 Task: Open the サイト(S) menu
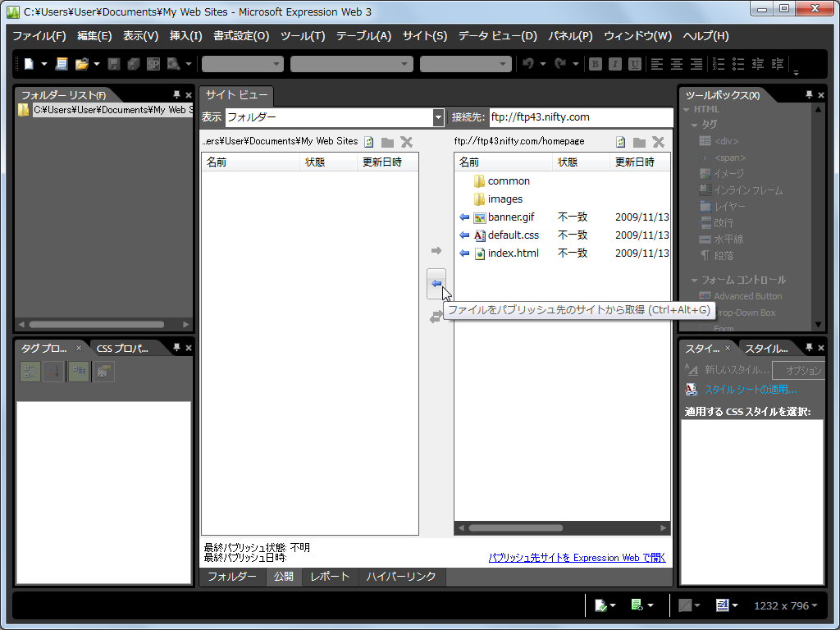tap(425, 36)
